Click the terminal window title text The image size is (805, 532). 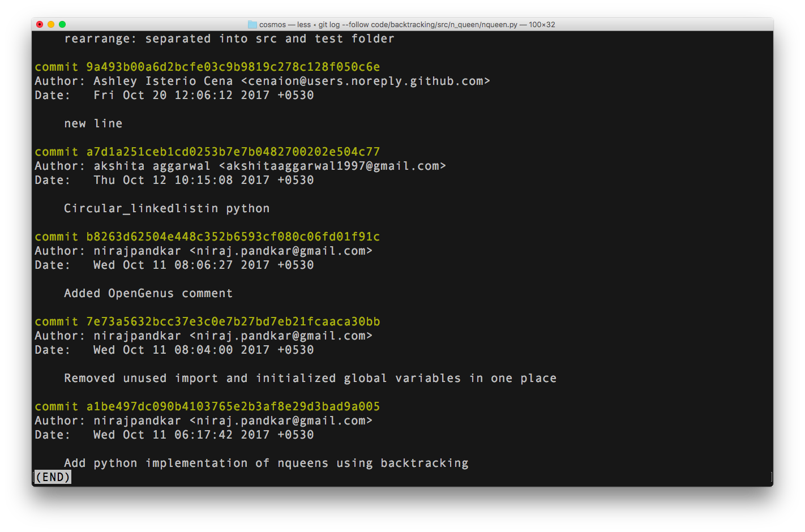[x=407, y=24]
